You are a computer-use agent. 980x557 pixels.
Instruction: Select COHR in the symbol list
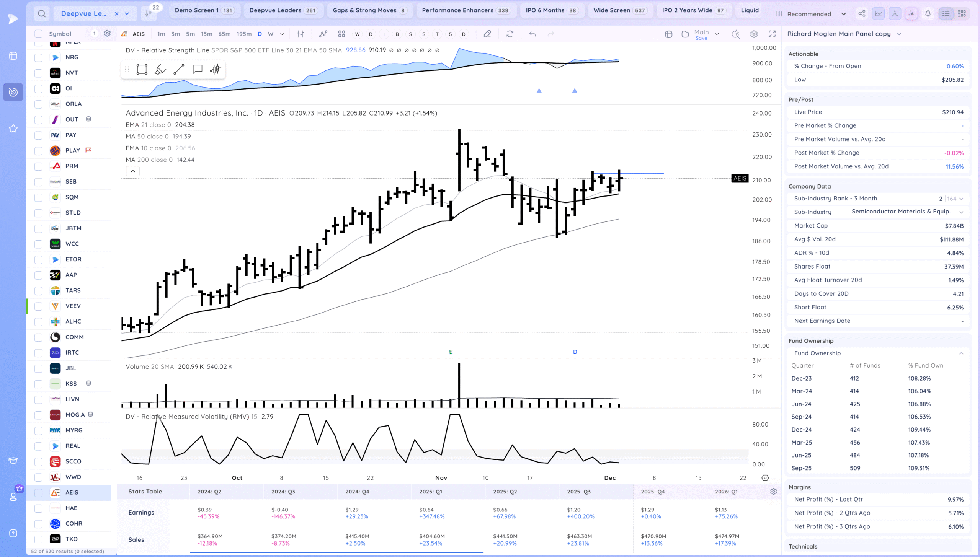[74, 524]
